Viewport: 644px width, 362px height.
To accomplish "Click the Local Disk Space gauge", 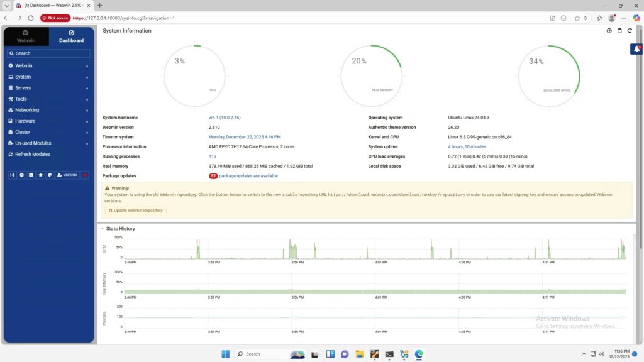I will pyautogui.click(x=549, y=76).
